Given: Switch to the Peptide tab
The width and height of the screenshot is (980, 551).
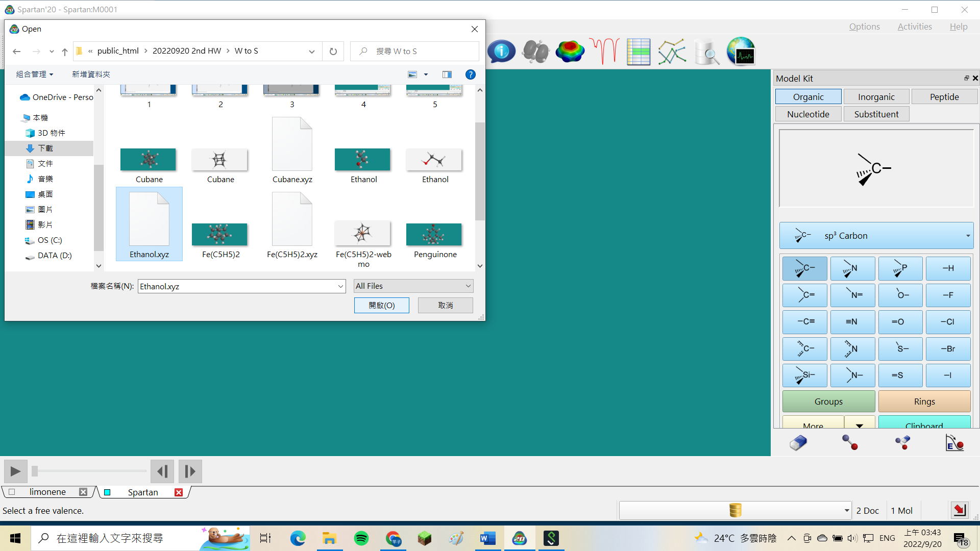Looking at the screenshot, I should pyautogui.click(x=944, y=97).
